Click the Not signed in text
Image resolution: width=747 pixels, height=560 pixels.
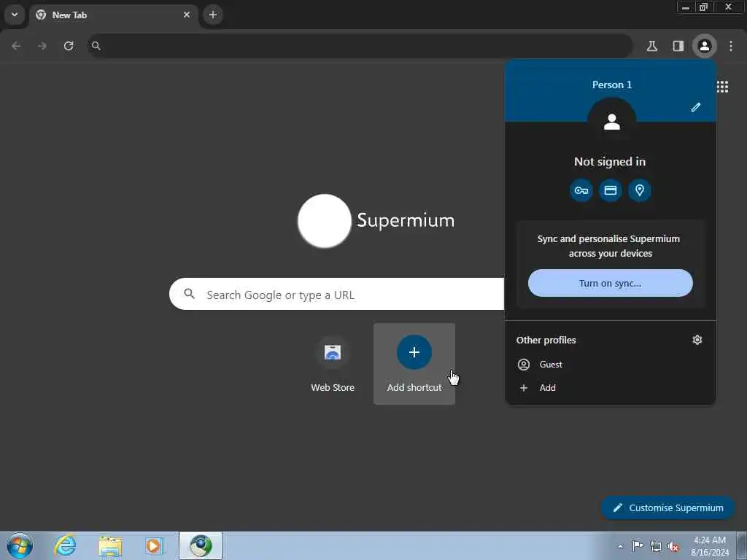pyautogui.click(x=610, y=161)
